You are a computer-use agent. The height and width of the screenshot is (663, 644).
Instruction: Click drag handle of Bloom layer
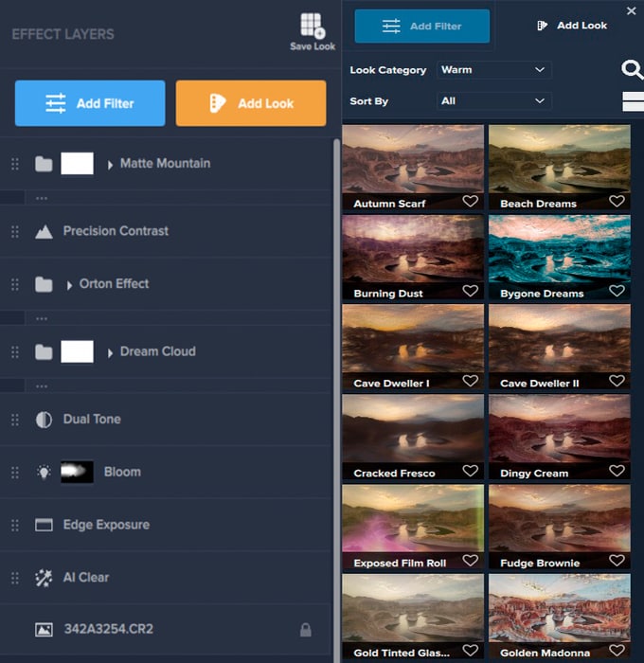pyautogui.click(x=15, y=473)
